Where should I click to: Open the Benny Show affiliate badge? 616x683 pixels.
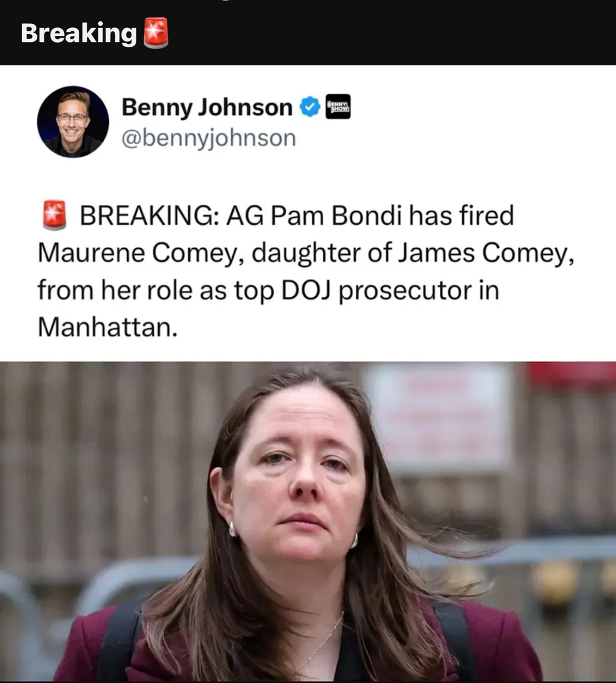coord(338,107)
